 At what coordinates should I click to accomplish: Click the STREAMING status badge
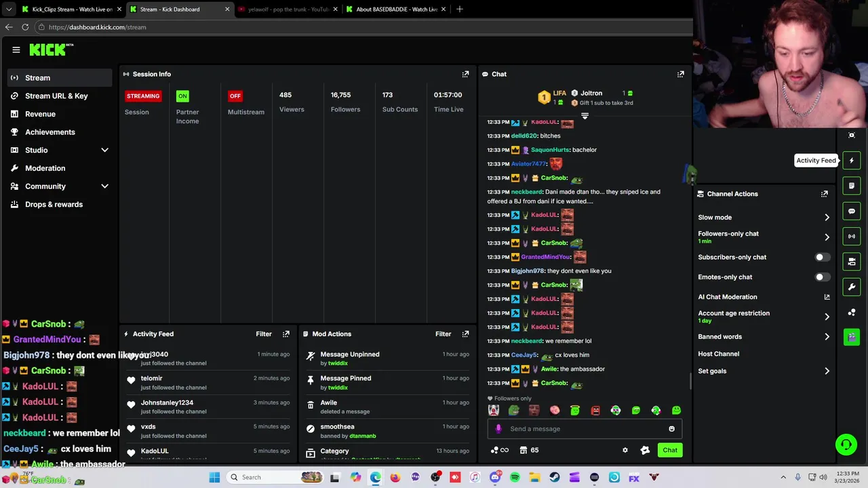click(x=143, y=96)
